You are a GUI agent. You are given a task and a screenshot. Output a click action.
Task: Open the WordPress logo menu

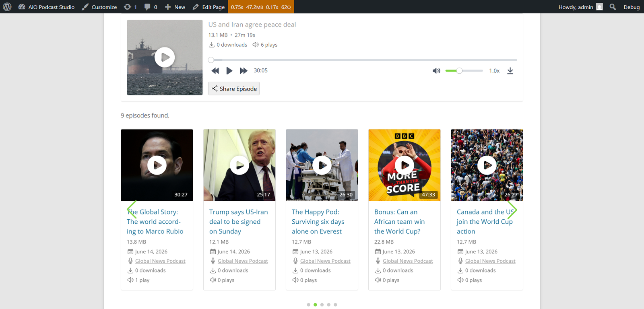tap(7, 7)
